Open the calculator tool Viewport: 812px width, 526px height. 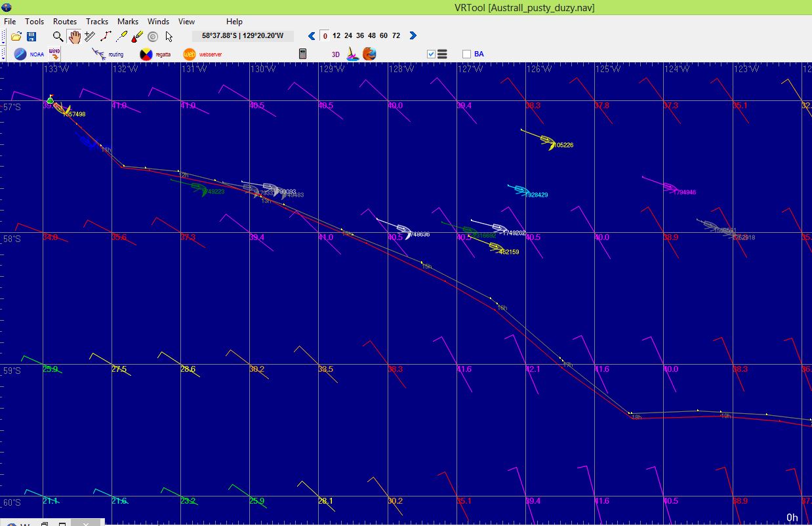click(302, 54)
